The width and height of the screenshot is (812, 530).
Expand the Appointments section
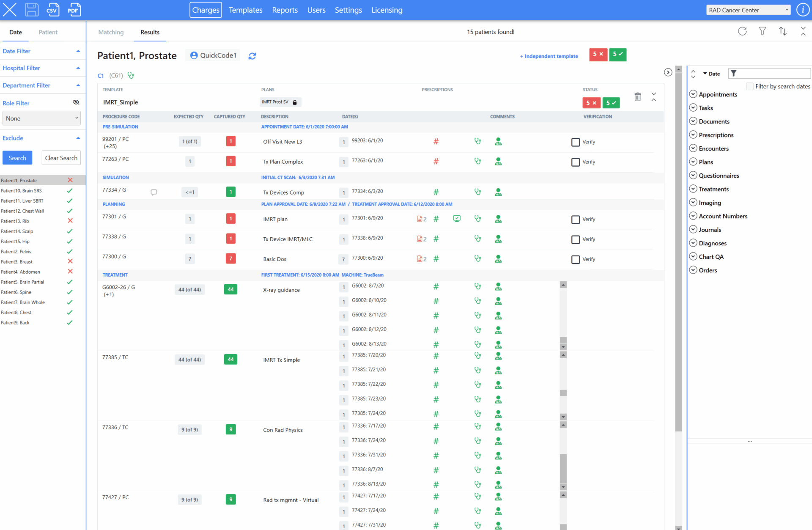(693, 94)
